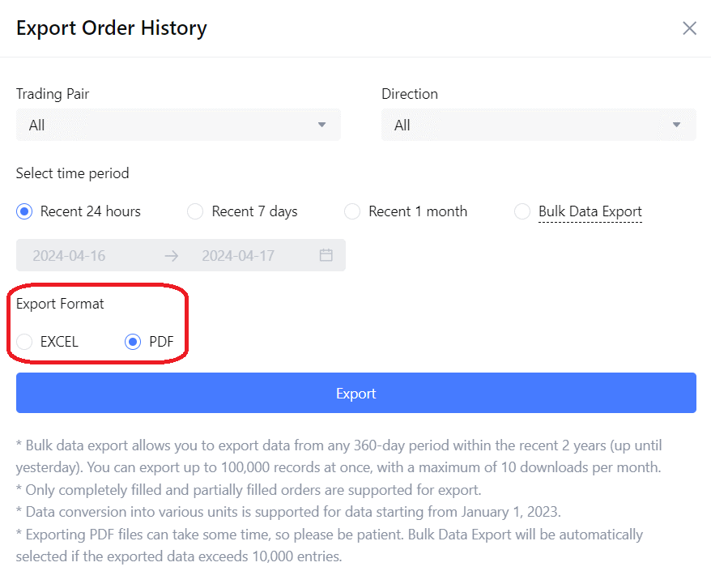This screenshot has width=711, height=588.
Task: Click the Recent 7 days label text
Action: point(254,211)
